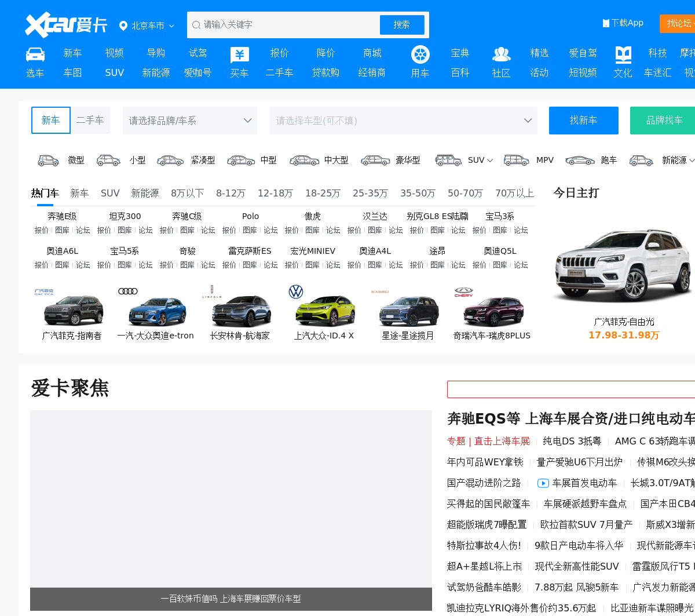This screenshot has height=616, width=695.
Task: Expand the SUV category dropdown arrow
Action: coord(490,161)
